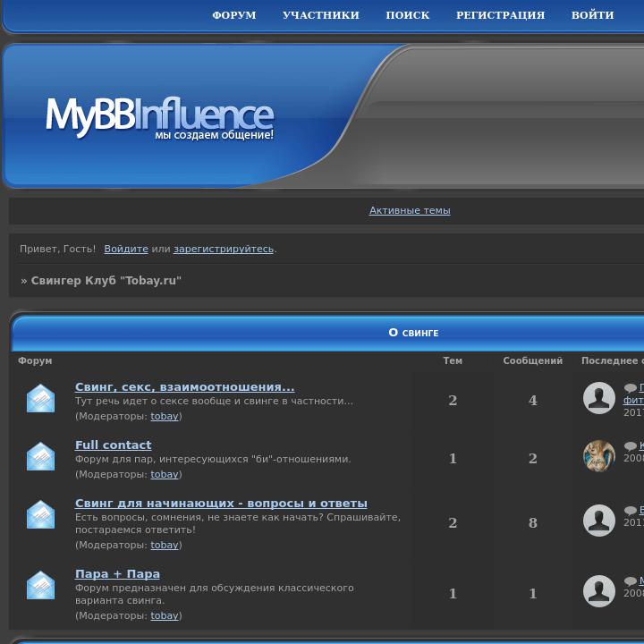Go to УЧАСТНИКИ in the top navigation
This screenshot has width=644, height=644.
(x=320, y=15)
